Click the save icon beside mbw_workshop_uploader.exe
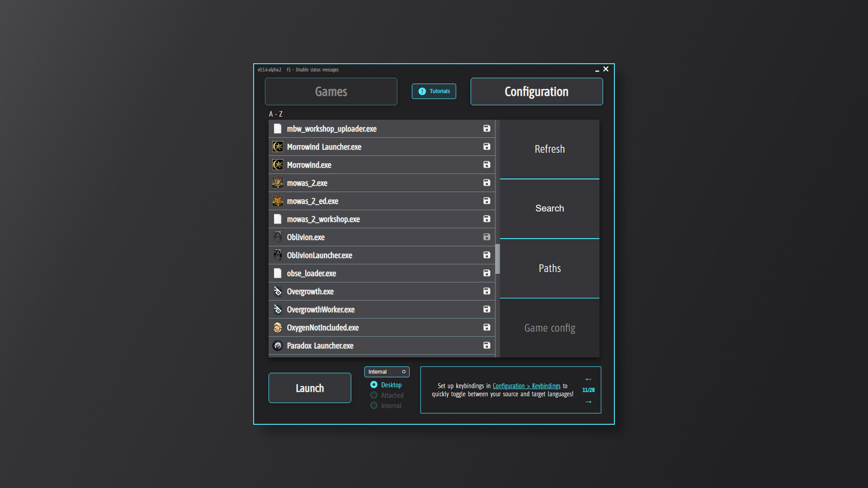This screenshot has width=868, height=488. point(486,128)
